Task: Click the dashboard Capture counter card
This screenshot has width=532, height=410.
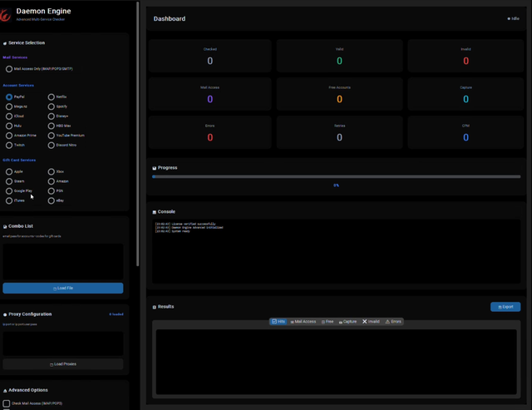Action: [x=465, y=94]
